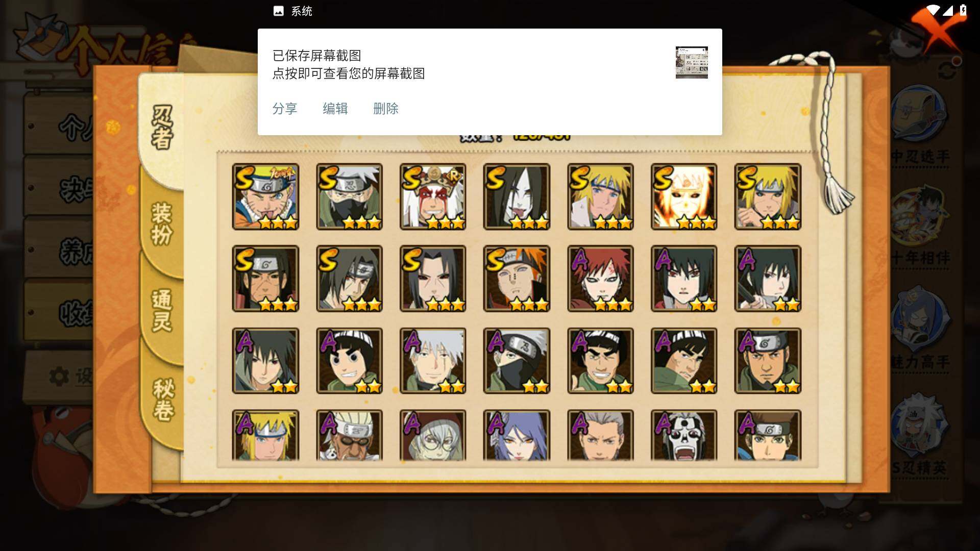Viewport: 980px width, 551px height.
Task: Select the masked Hidan skull-face portrait
Action: [x=684, y=435]
